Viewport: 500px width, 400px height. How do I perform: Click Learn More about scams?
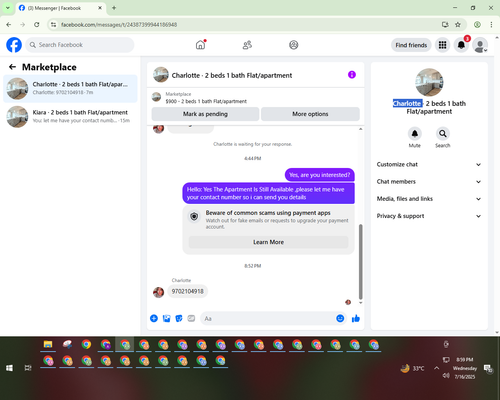tap(268, 242)
